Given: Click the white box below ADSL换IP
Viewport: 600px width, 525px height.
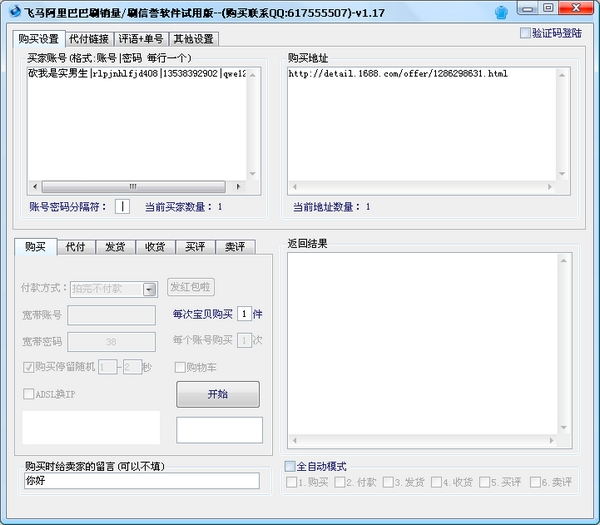Looking at the screenshot, I should tap(91, 427).
